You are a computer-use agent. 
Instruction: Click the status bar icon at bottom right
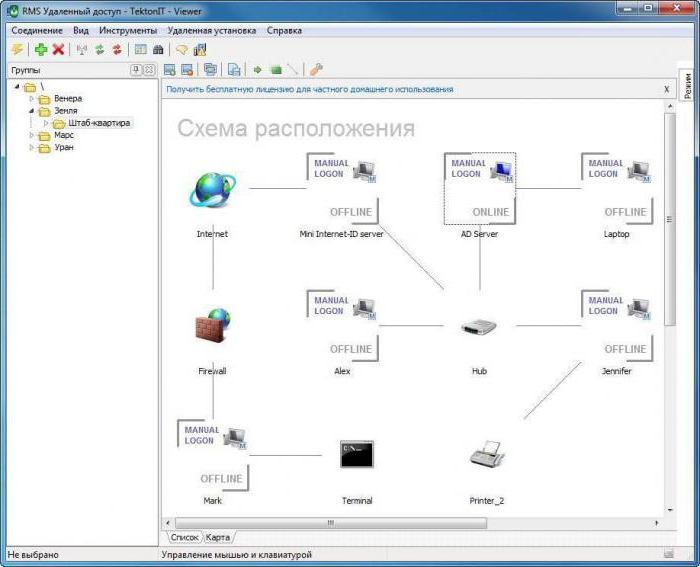tap(668, 554)
